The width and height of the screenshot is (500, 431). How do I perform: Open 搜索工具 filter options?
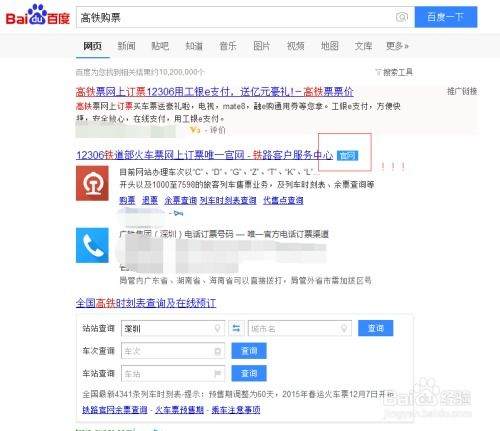tap(394, 72)
